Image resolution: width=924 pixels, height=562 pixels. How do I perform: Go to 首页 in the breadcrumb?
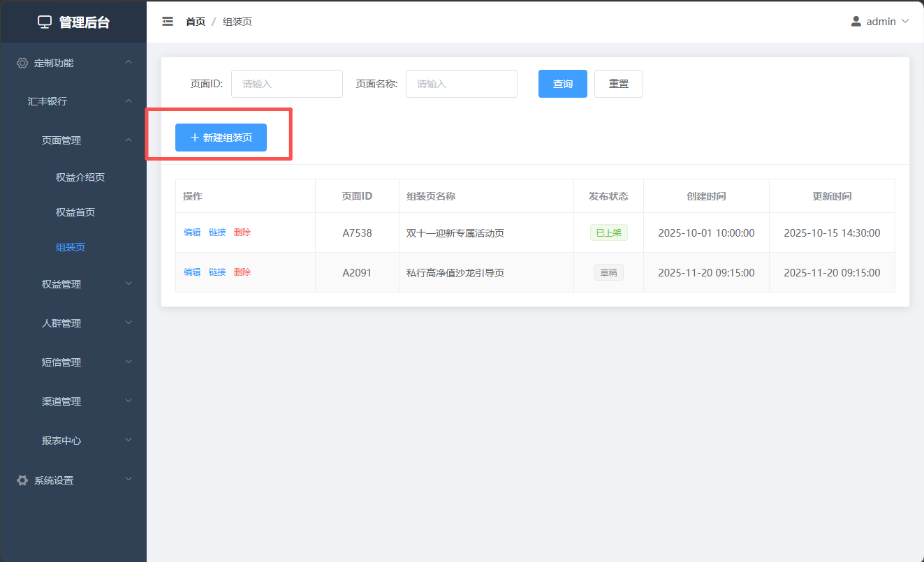coord(196,22)
